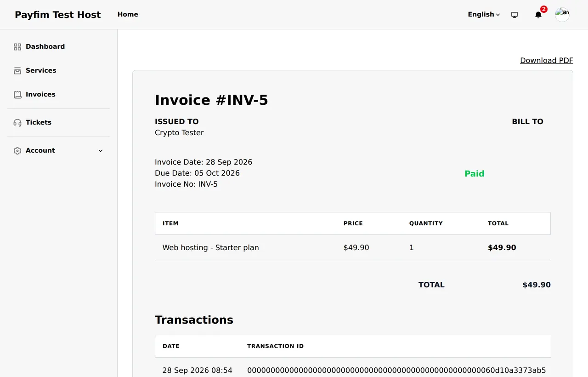The height and width of the screenshot is (377, 588).
Task: Click the Dashboard grid icon in sidebar
Action: tap(17, 47)
